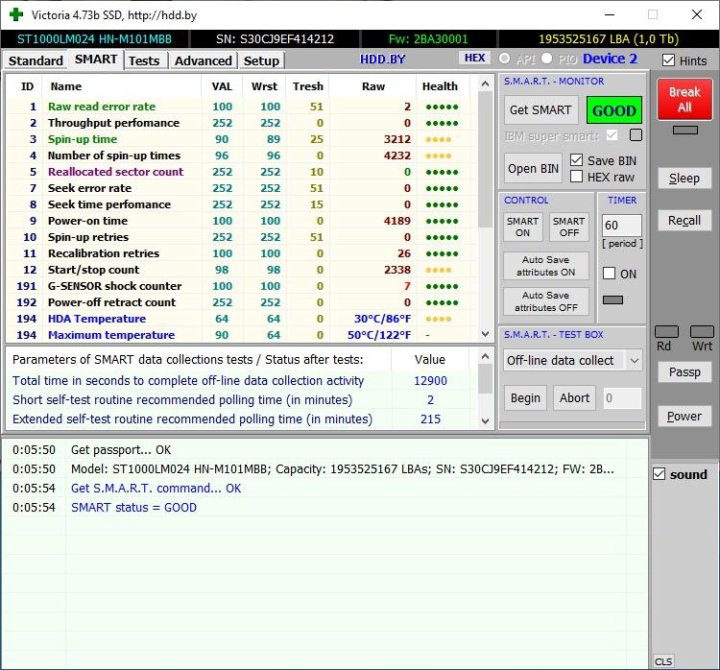The image size is (720, 670).
Task: Turn on the timer ON checkbox
Action: [x=610, y=273]
